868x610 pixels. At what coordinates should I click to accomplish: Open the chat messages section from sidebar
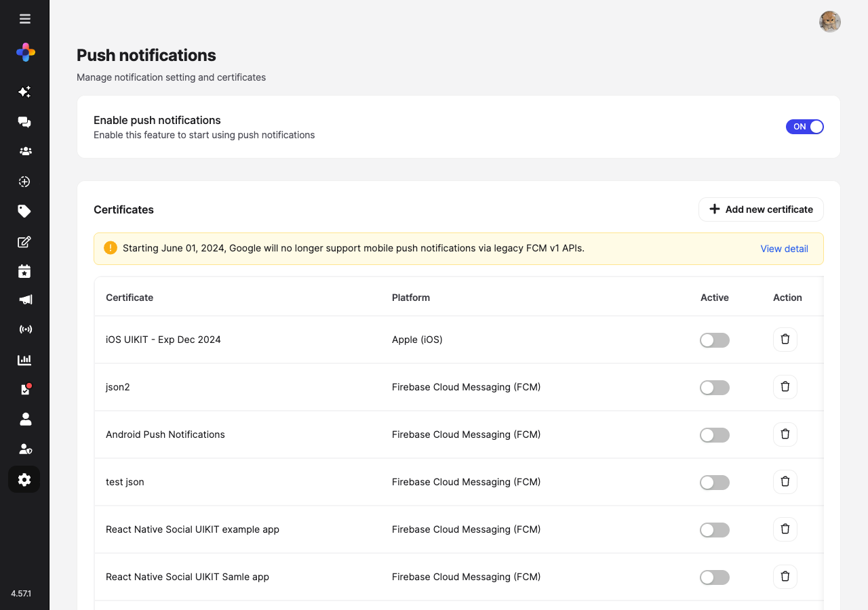click(x=24, y=122)
